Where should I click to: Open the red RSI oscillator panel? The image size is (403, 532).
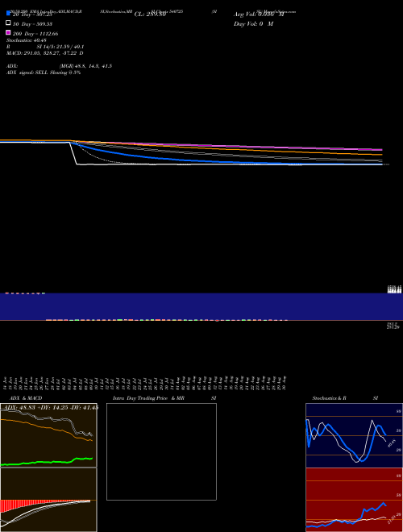click(354, 500)
